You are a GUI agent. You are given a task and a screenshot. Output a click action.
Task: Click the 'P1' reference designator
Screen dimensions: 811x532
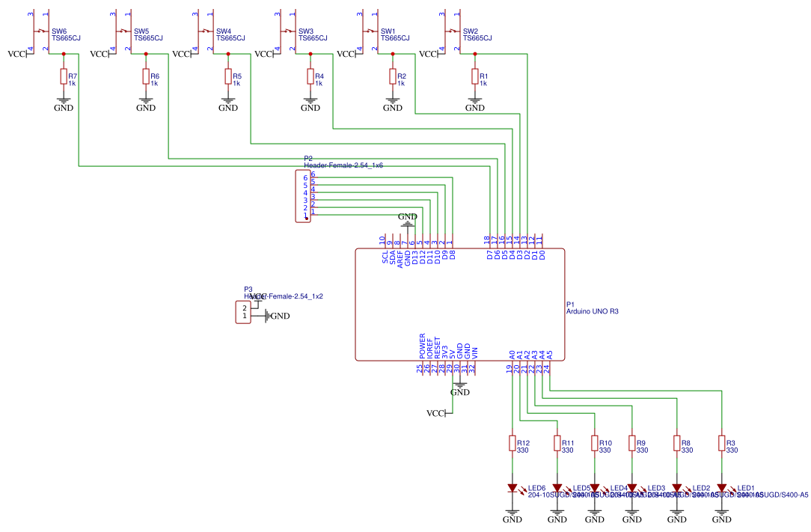[x=571, y=305]
